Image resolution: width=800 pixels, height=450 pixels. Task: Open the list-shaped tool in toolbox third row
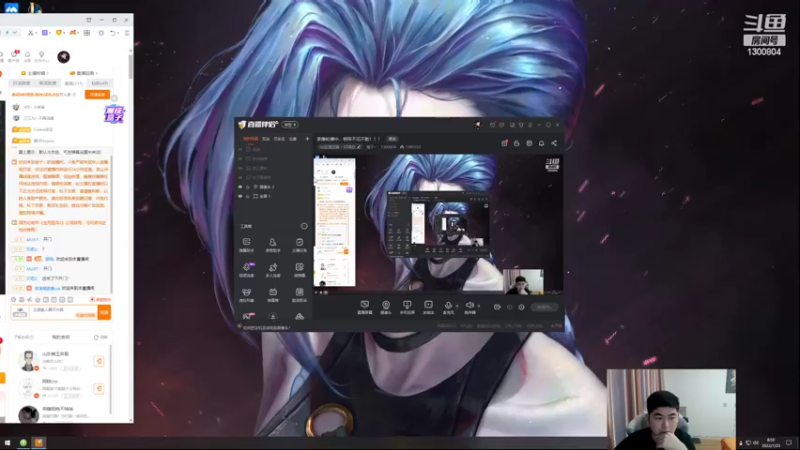click(x=299, y=294)
